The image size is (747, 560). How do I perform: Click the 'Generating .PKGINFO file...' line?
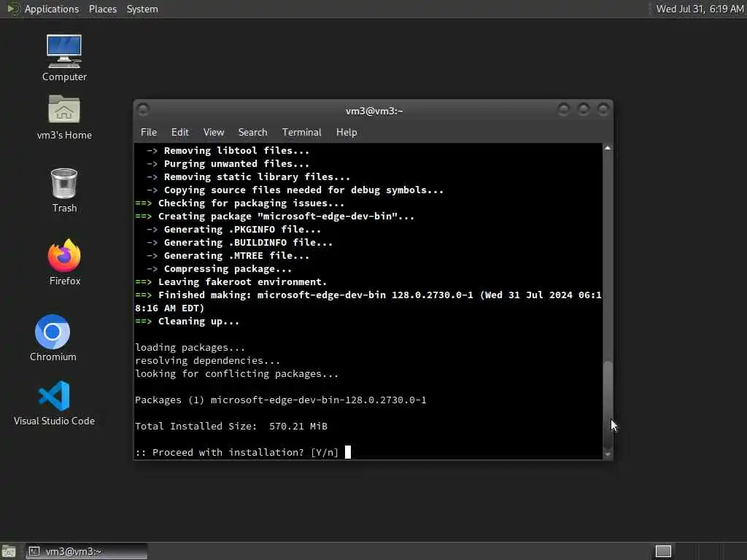234,230
